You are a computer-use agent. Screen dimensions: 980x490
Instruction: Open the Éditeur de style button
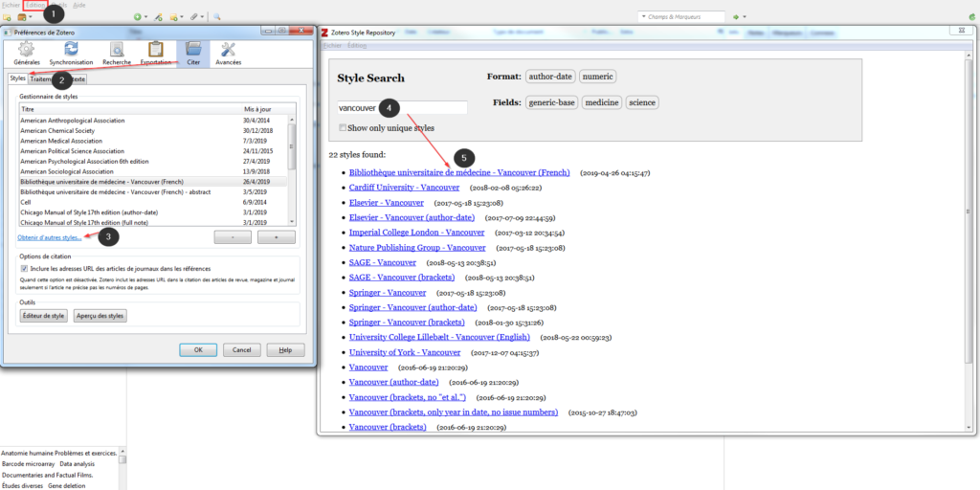point(44,316)
